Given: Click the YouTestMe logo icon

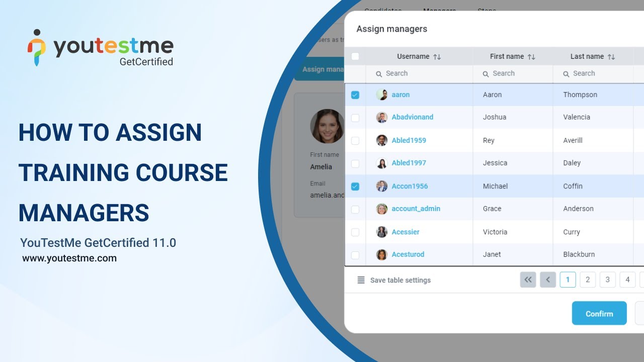Looking at the screenshot, I should click(37, 47).
